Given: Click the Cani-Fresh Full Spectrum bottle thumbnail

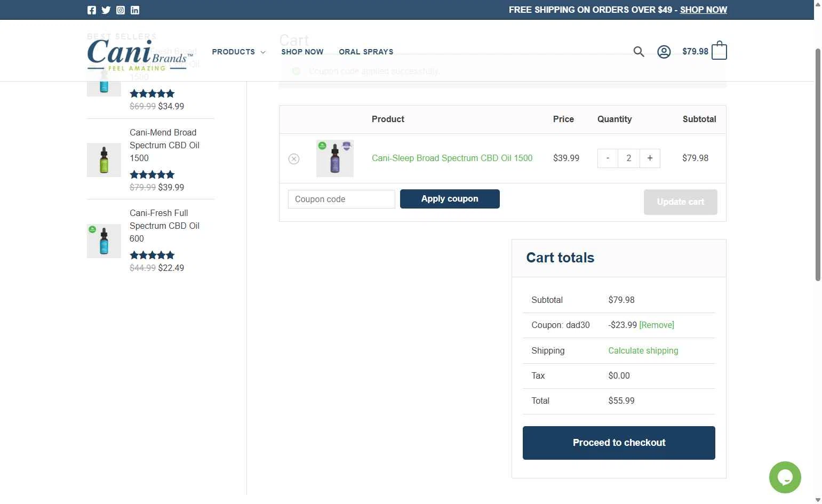Looking at the screenshot, I should pyautogui.click(x=104, y=241).
